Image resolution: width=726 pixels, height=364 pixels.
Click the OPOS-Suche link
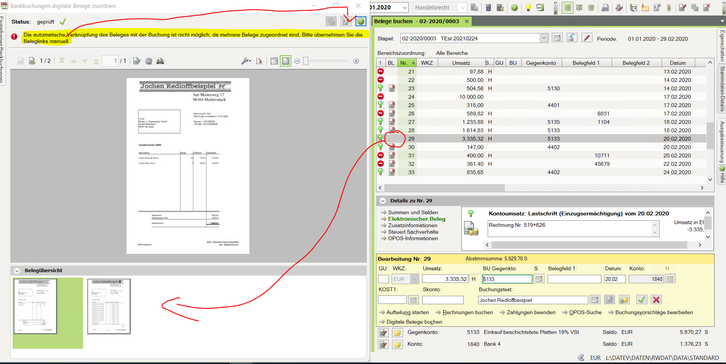585,313
